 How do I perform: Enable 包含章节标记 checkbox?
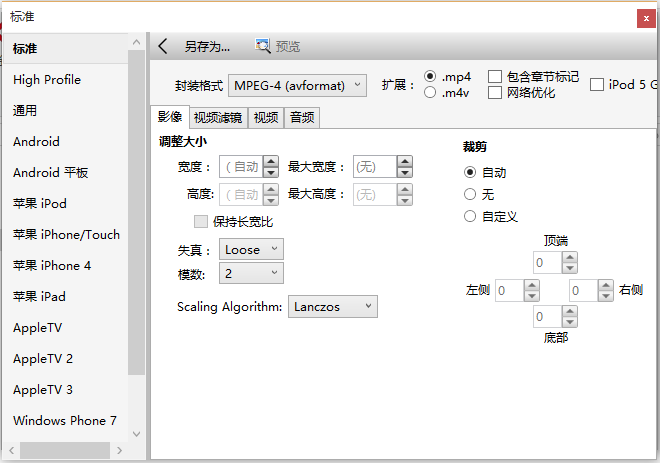coord(495,77)
